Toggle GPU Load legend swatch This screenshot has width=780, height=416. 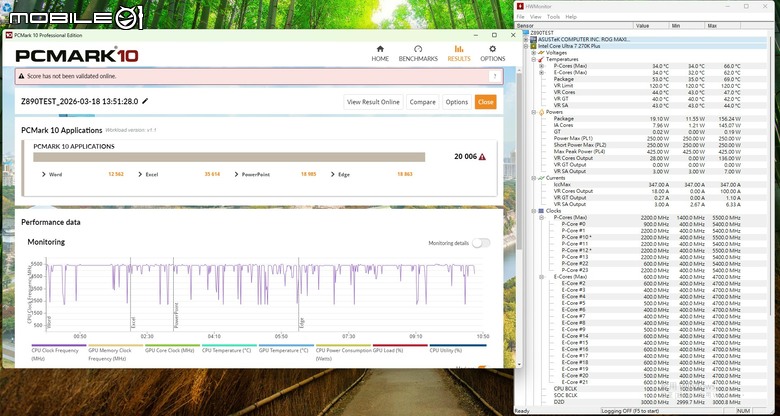click(x=400, y=345)
